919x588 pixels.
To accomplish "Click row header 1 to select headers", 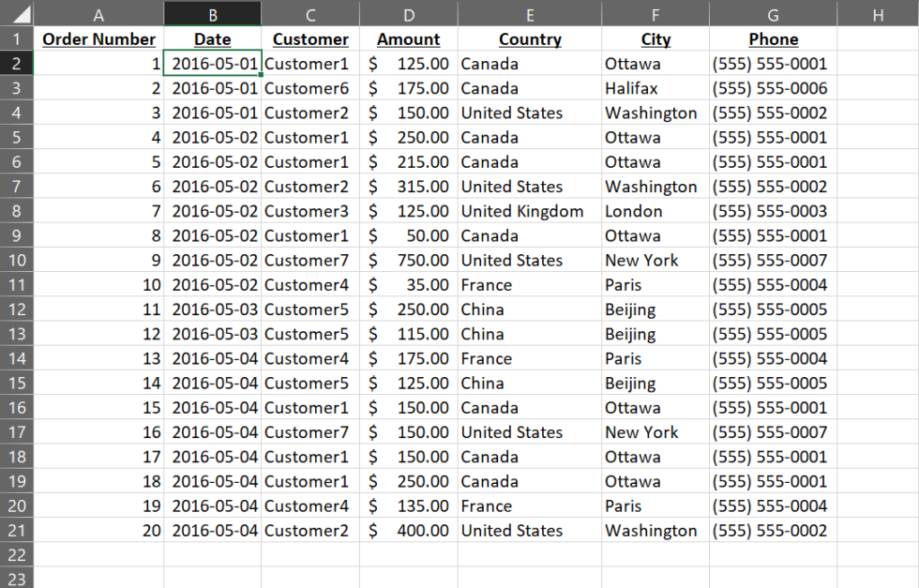I will point(16,38).
